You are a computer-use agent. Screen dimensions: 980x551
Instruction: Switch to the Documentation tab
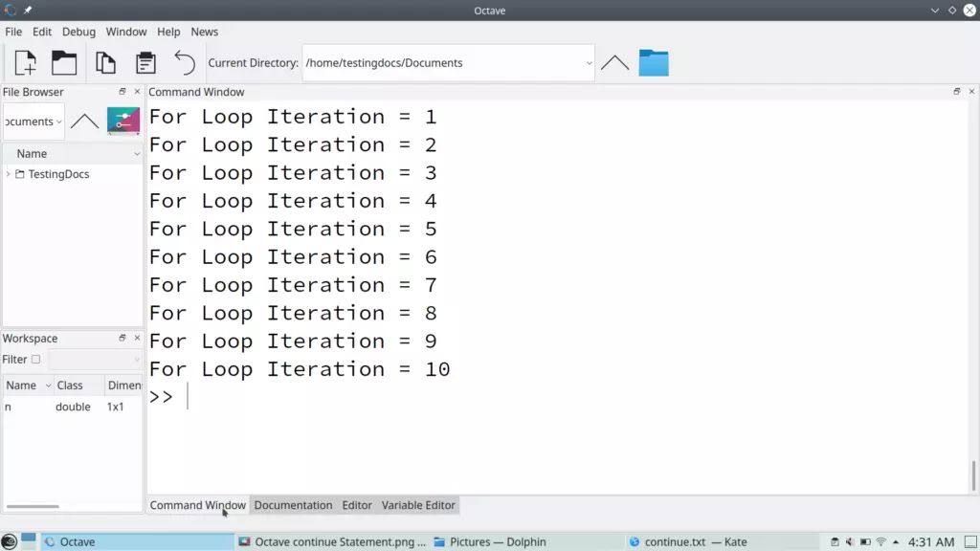tap(293, 505)
